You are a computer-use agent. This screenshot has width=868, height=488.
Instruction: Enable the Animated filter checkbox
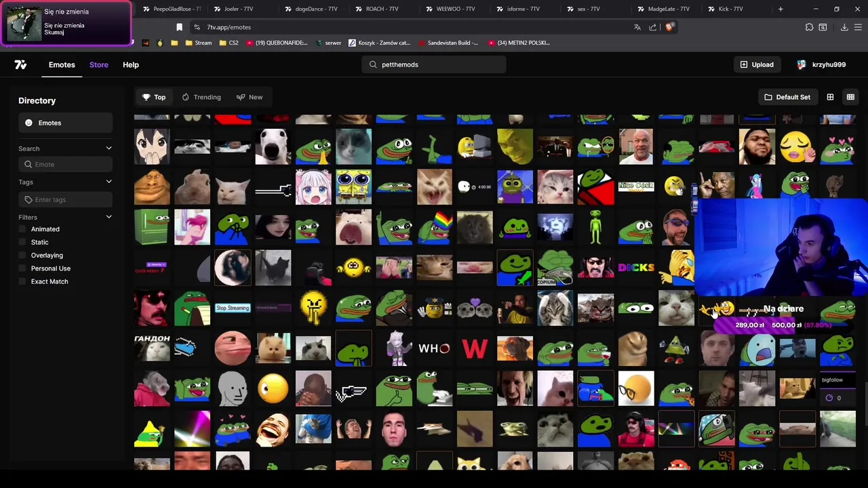coord(22,229)
